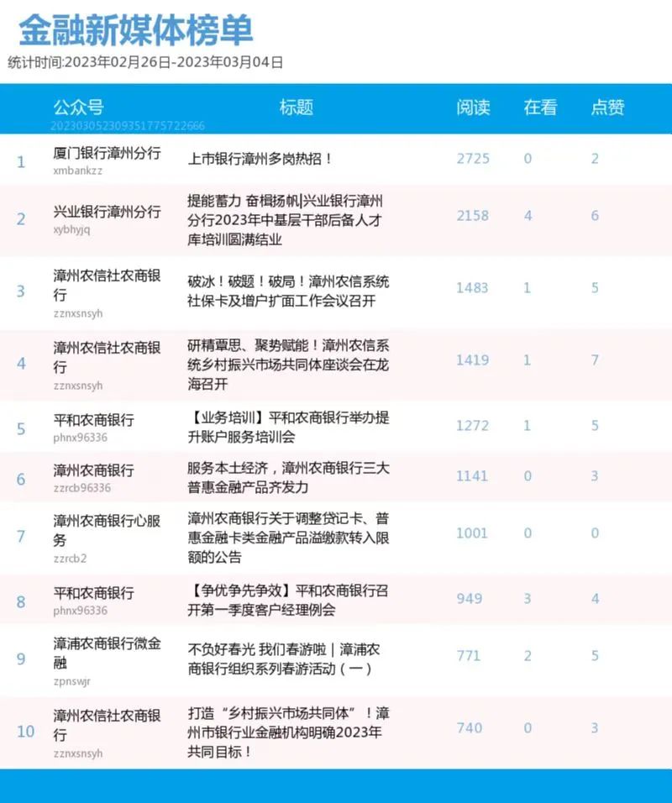The height and width of the screenshot is (803, 672).
Task: Select the 在看 column header
Action: pos(540,108)
